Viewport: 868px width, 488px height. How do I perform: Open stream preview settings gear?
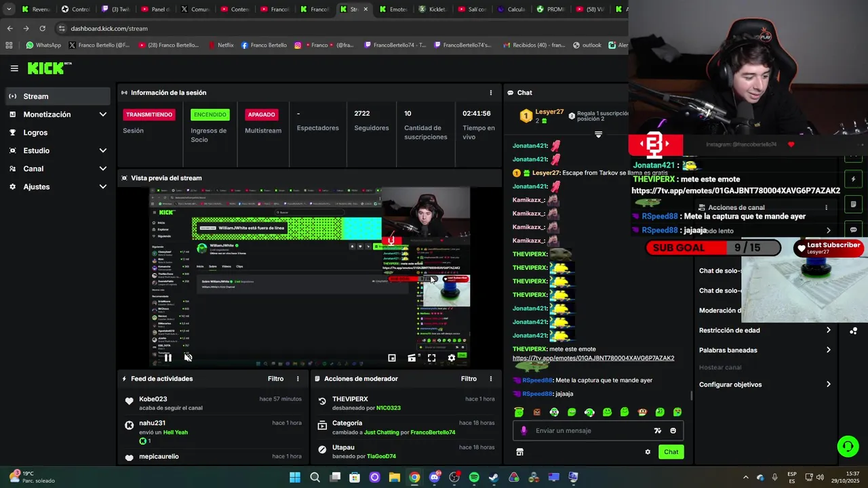pos(452,358)
